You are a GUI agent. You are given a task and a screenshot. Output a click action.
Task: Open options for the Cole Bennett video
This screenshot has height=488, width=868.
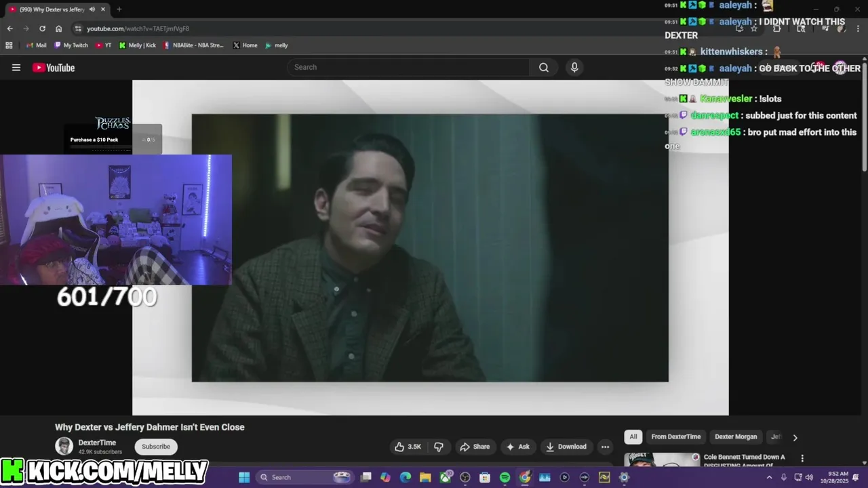click(x=802, y=459)
